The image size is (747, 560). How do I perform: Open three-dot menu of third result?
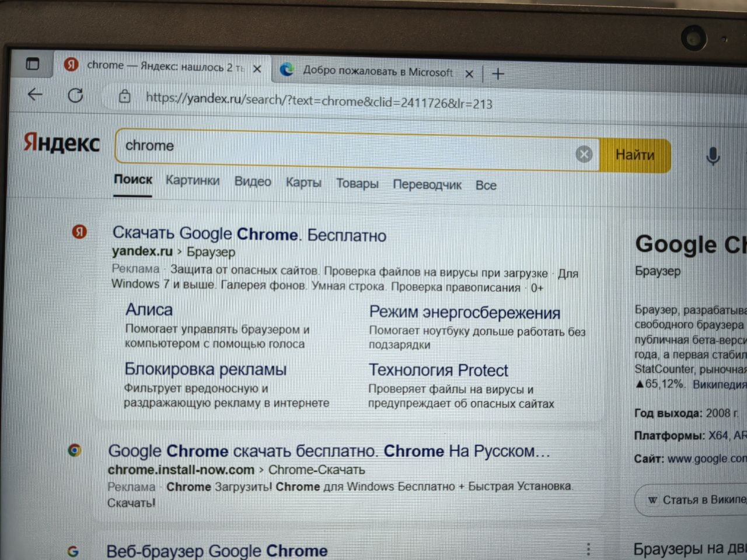[588, 549]
